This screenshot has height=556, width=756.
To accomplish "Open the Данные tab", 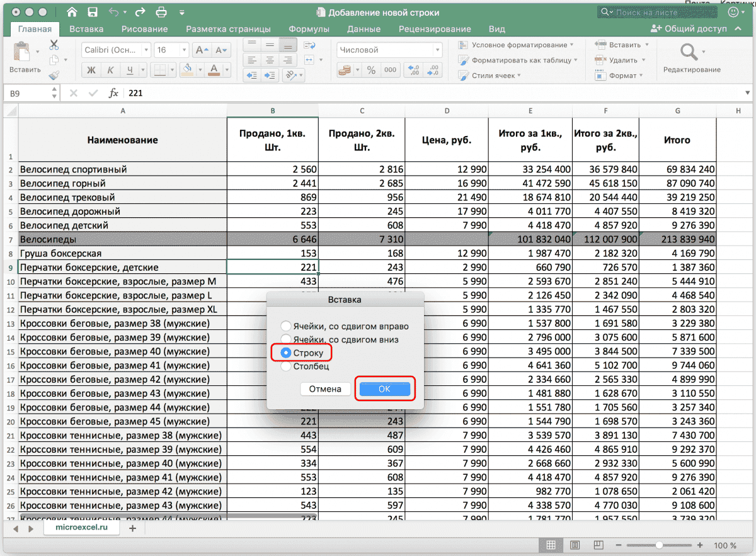I will tap(364, 28).
